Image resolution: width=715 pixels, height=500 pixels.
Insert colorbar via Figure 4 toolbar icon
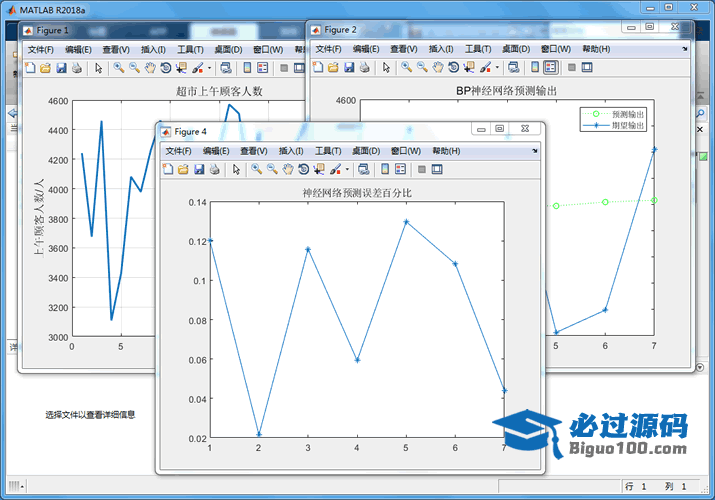point(385,170)
